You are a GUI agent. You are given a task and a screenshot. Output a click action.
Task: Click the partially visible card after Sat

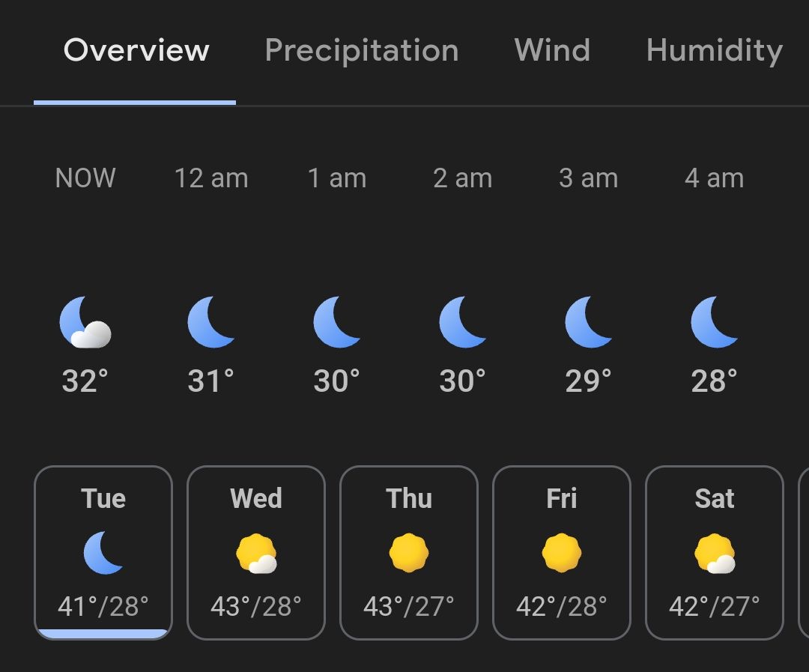click(x=803, y=553)
